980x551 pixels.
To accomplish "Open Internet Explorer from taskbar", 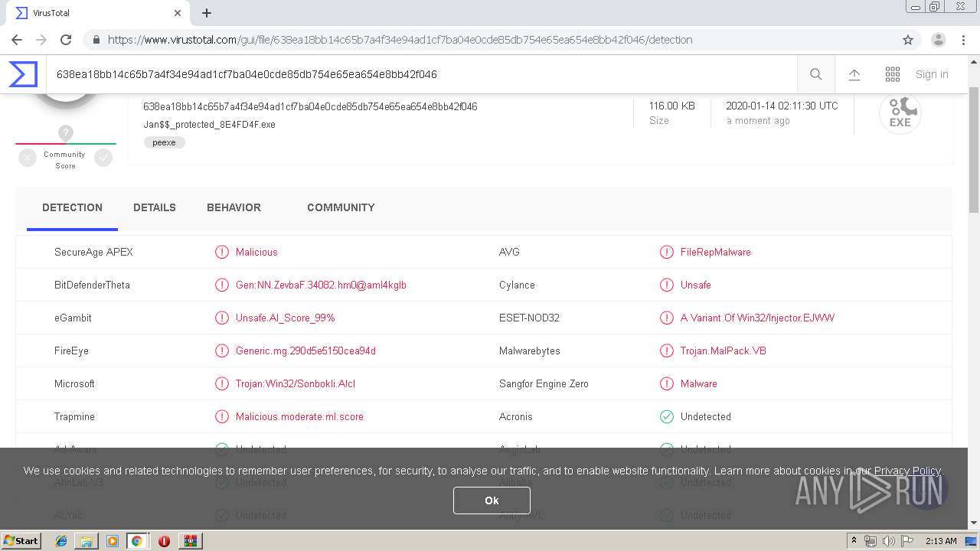I will click(61, 541).
